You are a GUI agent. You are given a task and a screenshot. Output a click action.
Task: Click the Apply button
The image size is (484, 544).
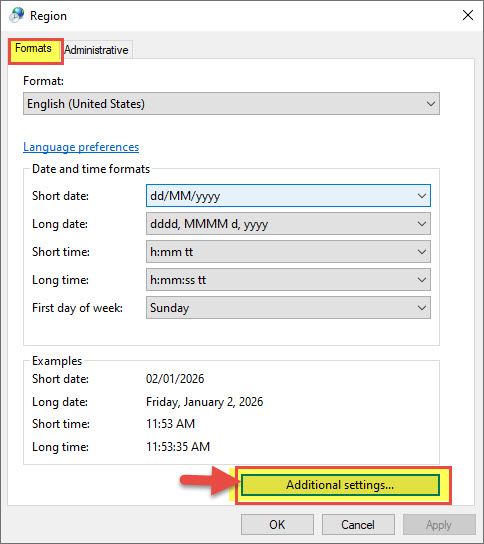439,525
